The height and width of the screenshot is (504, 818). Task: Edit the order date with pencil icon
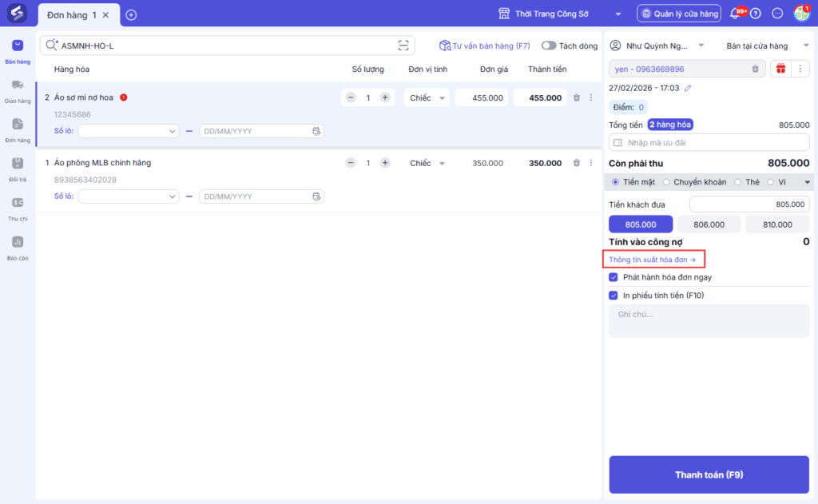point(688,88)
